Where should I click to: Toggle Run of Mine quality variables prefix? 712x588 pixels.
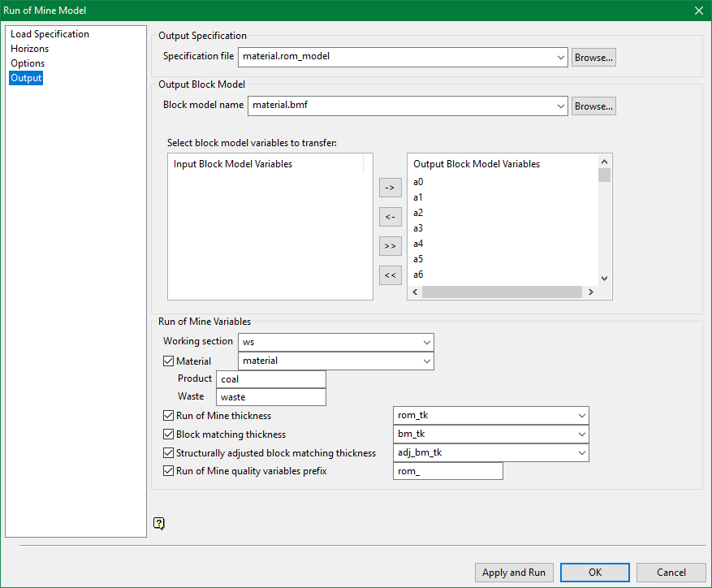click(x=169, y=471)
